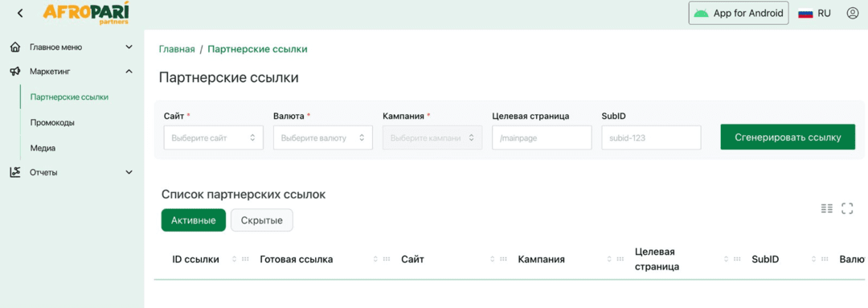The width and height of the screenshot is (868, 308).
Task: Sort by SubID column arrows
Action: pos(814,259)
